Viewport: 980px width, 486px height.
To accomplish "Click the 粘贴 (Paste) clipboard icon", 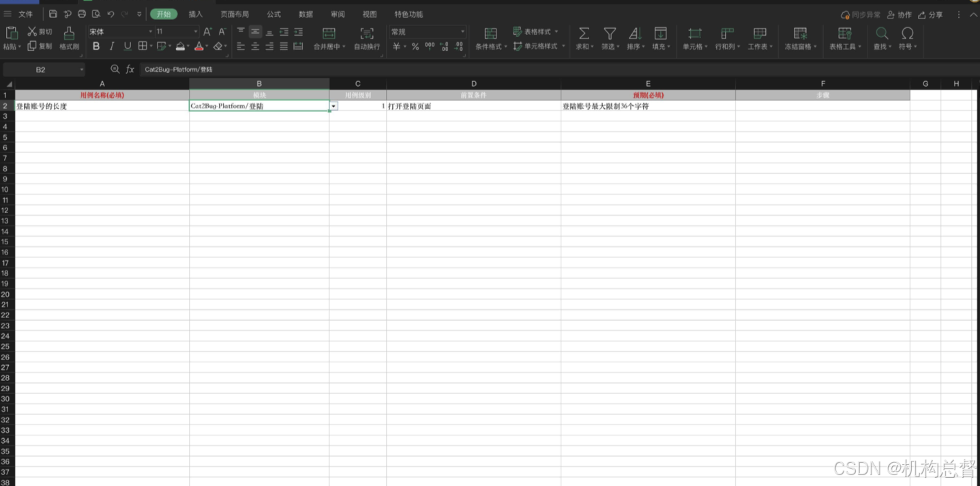I will pos(11,33).
